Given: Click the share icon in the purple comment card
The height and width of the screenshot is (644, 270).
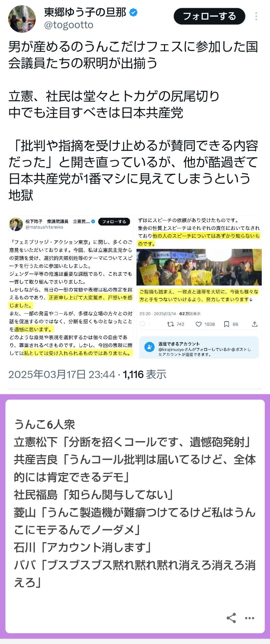Looking at the screenshot, I should coord(231,618).
